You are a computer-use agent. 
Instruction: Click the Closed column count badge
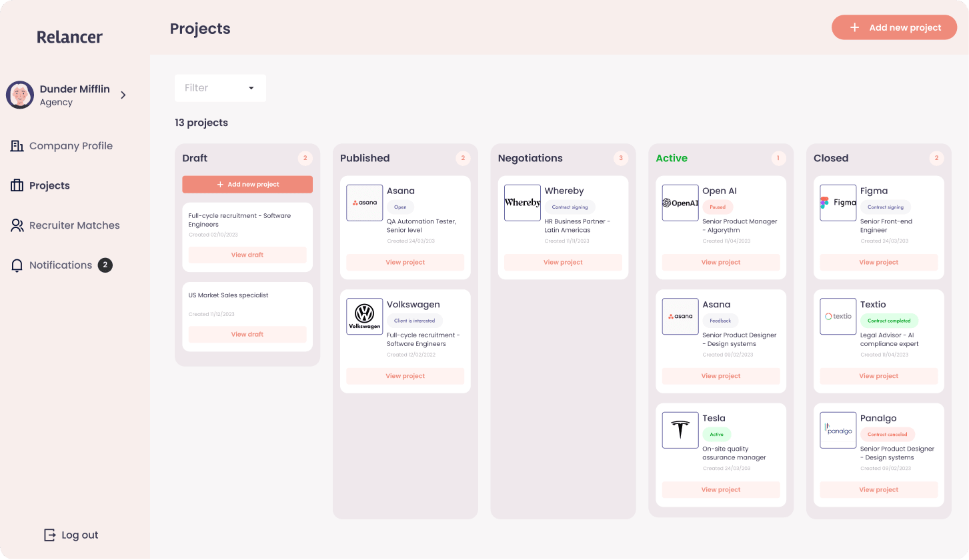pos(936,158)
